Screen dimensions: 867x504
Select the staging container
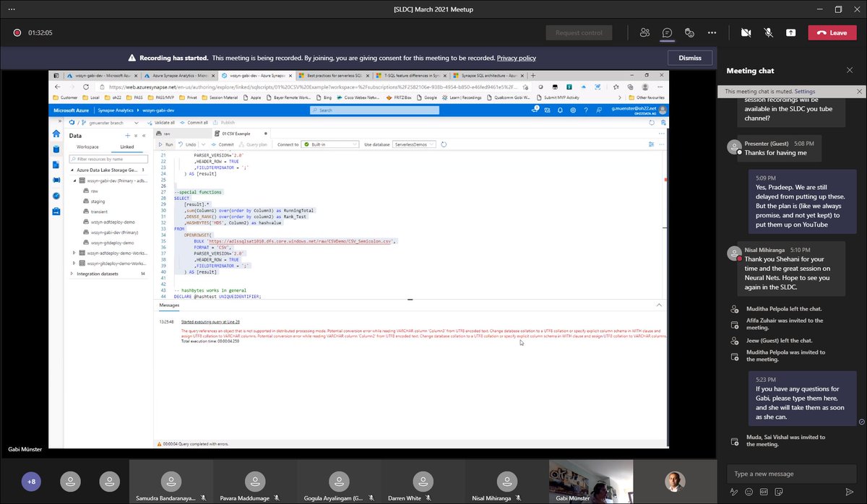pos(98,201)
